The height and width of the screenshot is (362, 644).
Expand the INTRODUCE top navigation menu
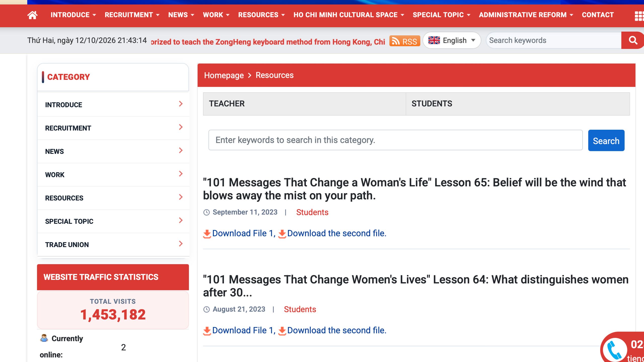(x=73, y=15)
